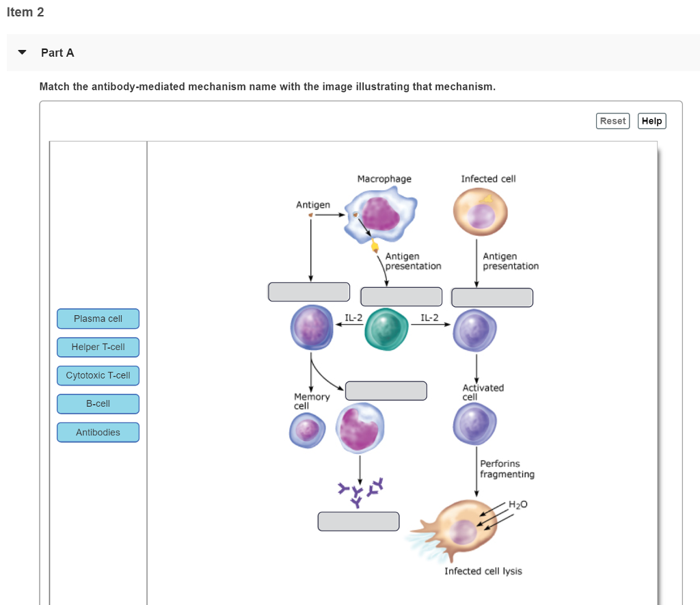The image size is (700, 605).
Task: Select the Antigen particle icon near the arrow
Action: pyautogui.click(x=311, y=214)
